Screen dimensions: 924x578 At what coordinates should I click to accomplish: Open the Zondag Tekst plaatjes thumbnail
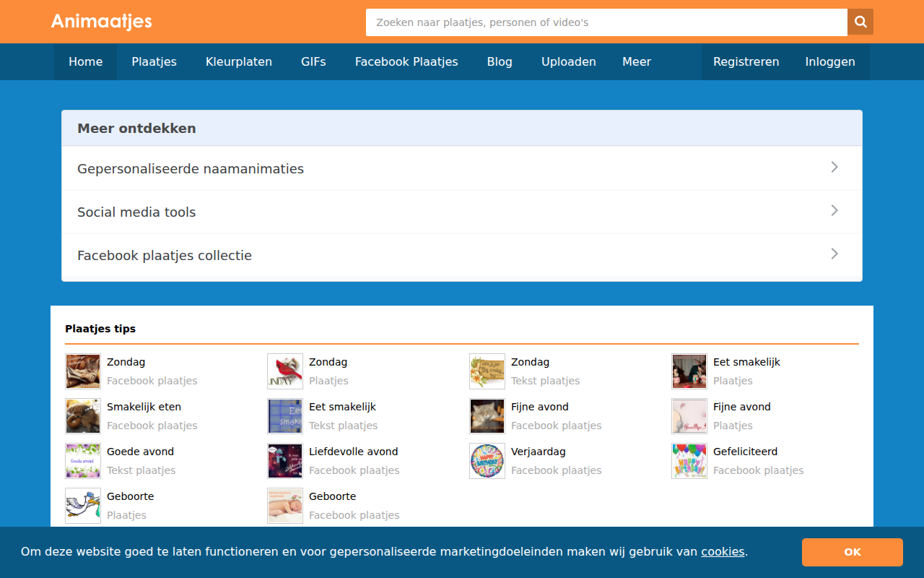[x=487, y=371]
